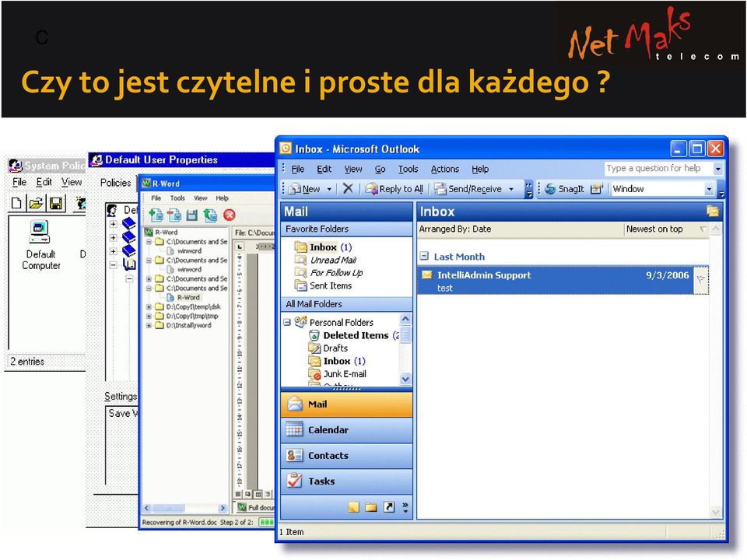
Task: Open the Outlook Edit menu
Action: point(324,169)
